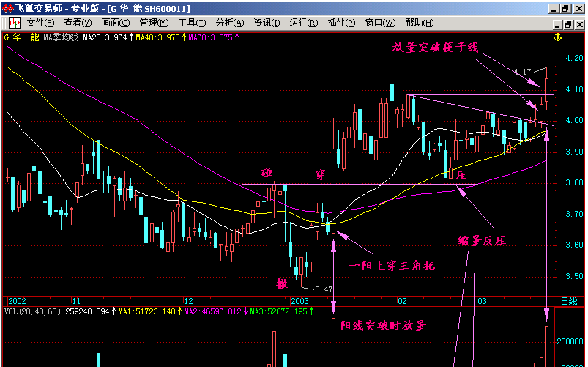
Task: Open the 资讯(I) menu
Action: pyautogui.click(x=267, y=23)
